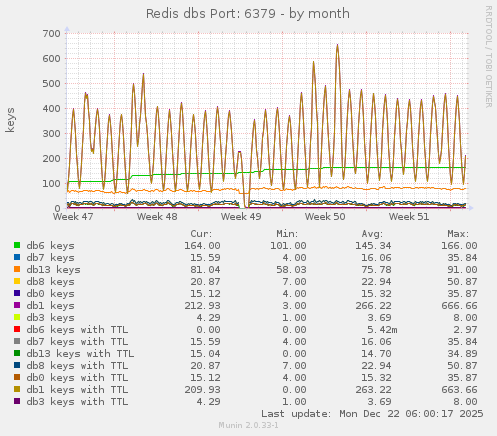
Task: Select the 'db0 keys with TTL' label
Action: [77, 378]
